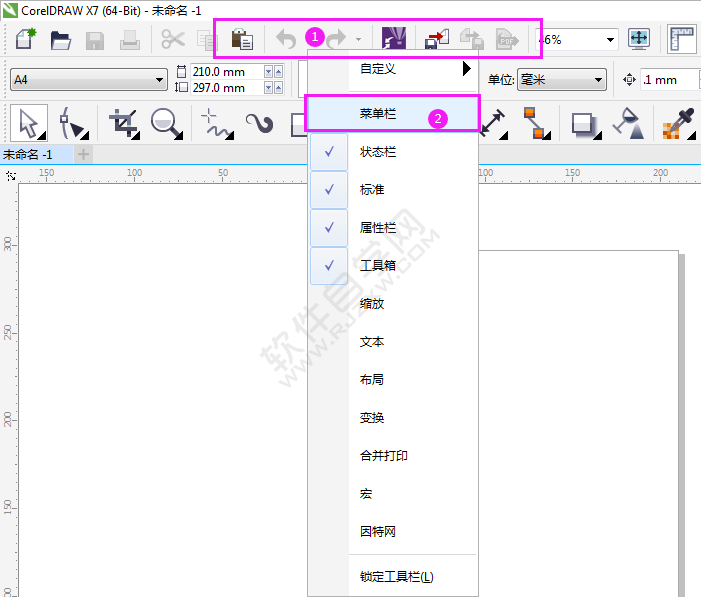
Task: Select the Crop tool
Action: click(124, 123)
